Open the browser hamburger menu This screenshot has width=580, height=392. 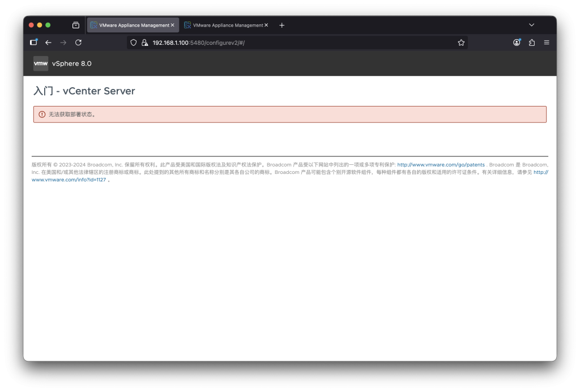pyautogui.click(x=546, y=42)
